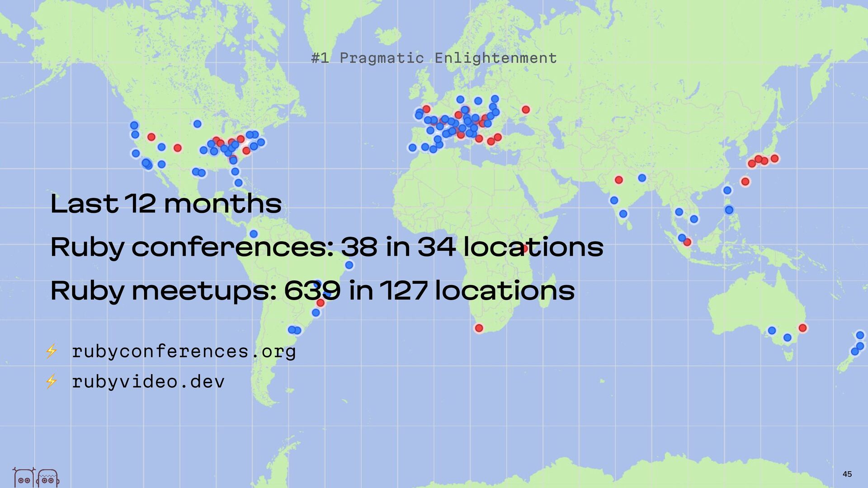Select the blue marker in central Canada

point(197,124)
